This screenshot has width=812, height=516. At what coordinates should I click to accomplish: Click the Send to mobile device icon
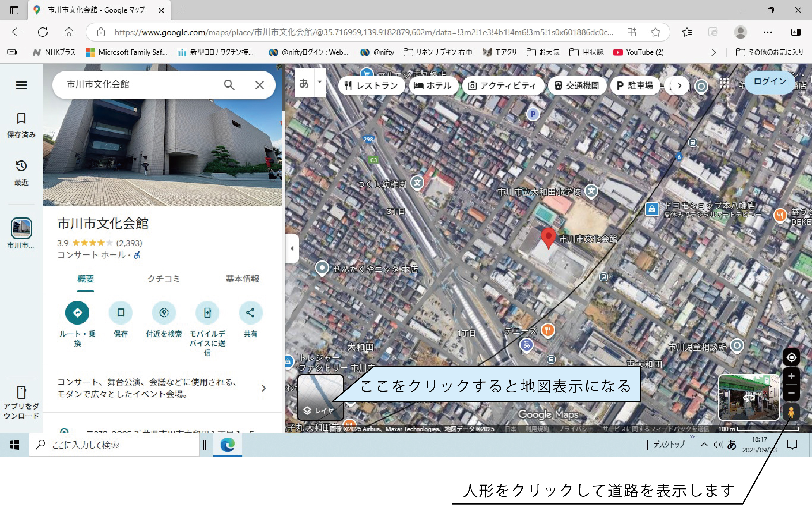207,313
